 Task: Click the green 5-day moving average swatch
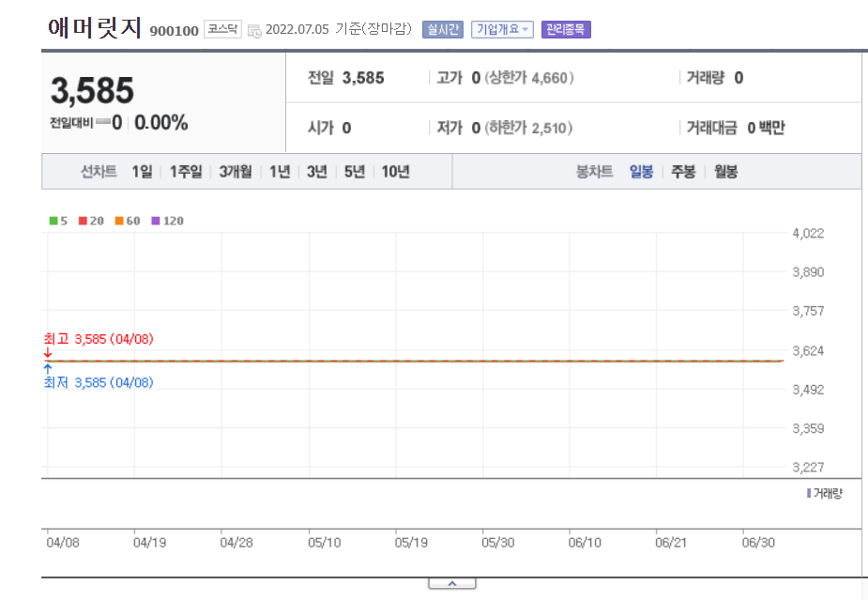(53, 221)
